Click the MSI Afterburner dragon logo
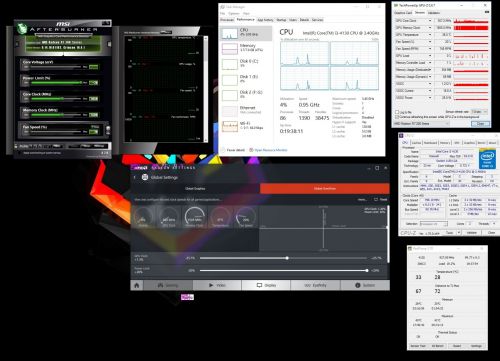500x361 pixels. pyautogui.click(x=22, y=28)
